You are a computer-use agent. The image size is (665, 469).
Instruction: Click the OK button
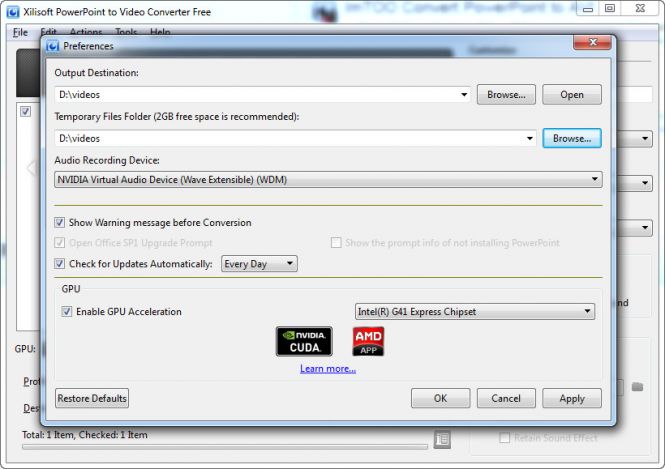440,398
